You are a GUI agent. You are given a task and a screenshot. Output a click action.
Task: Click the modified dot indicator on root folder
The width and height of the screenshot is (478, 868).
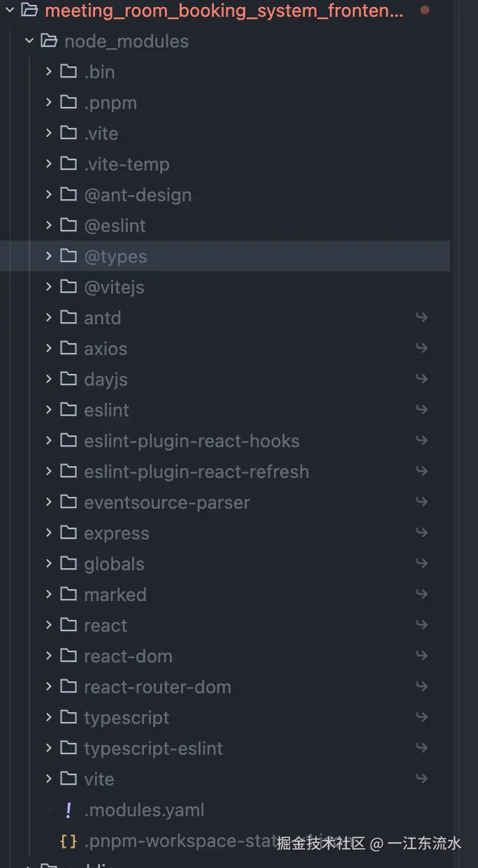pos(425,10)
